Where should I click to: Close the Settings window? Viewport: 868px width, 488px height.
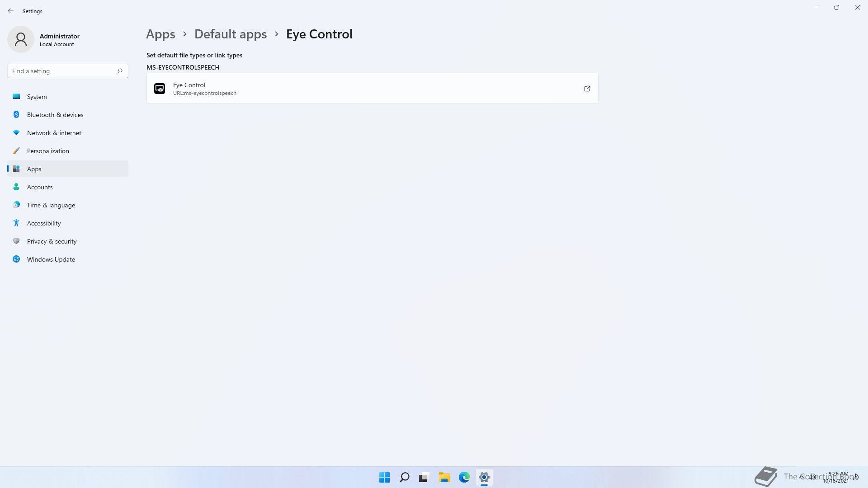858,7
